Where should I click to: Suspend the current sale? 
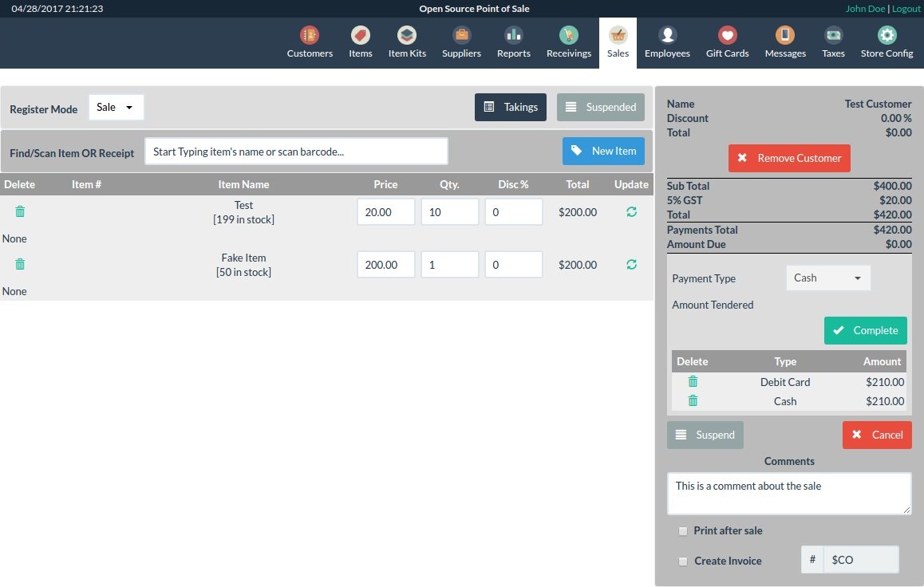coord(705,435)
